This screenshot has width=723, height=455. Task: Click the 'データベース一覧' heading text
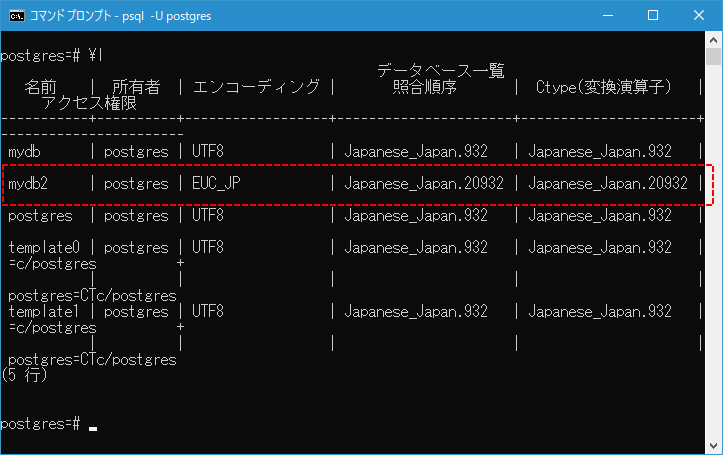pyautogui.click(x=441, y=71)
